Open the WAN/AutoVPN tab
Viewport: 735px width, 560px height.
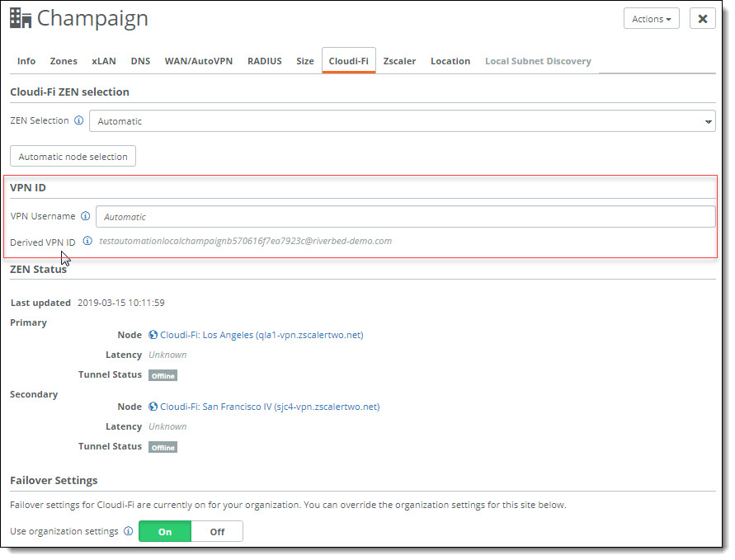tap(198, 61)
